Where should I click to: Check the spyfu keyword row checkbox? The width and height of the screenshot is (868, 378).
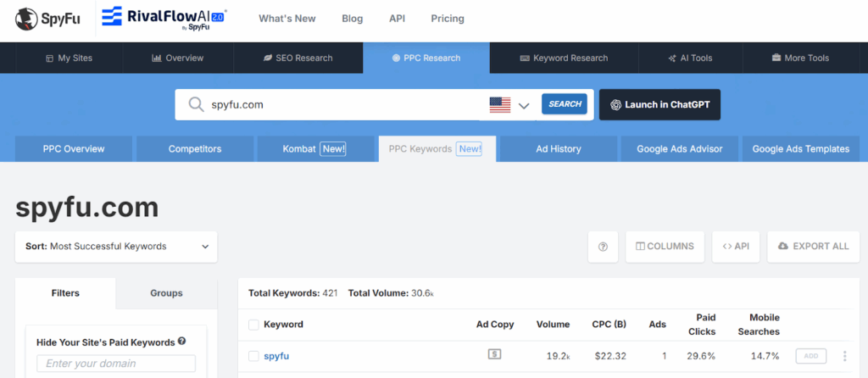coord(253,356)
